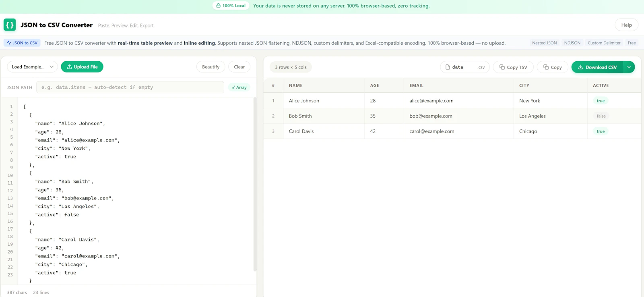This screenshot has height=297, width=644.
Task: Click the JSON to CSV tag
Action: (x=22, y=43)
